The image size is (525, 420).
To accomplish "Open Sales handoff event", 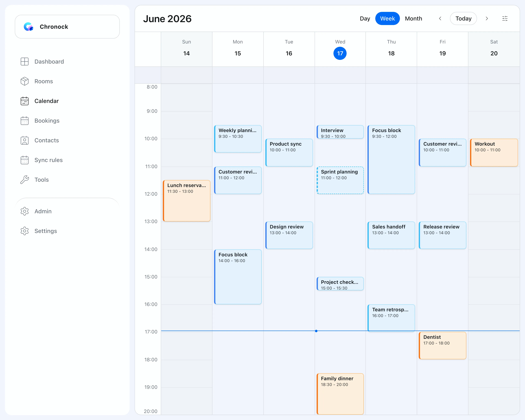I will [391, 235].
